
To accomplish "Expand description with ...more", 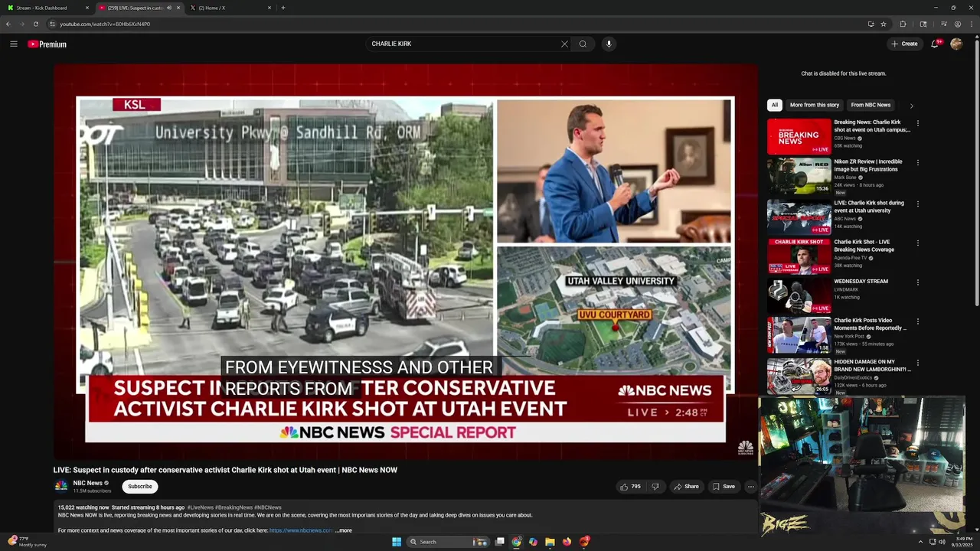I will (344, 530).
